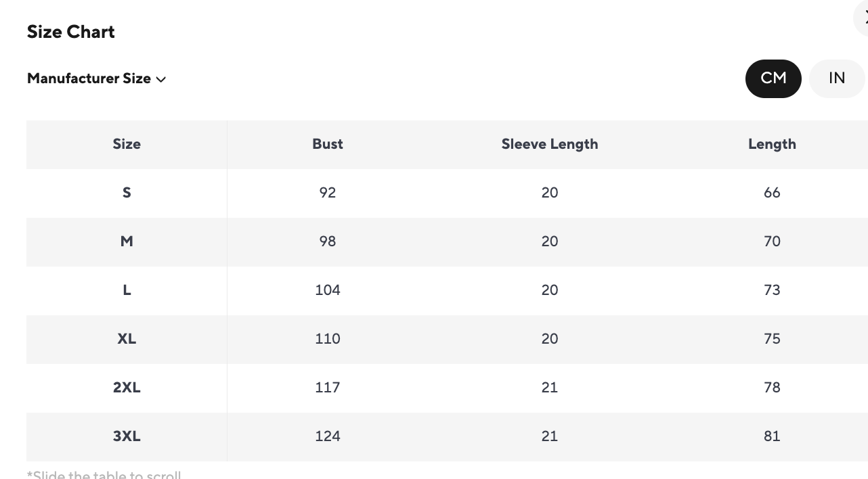
Task: Click the 2XL length value 78
Action: [x=772, y=388]
